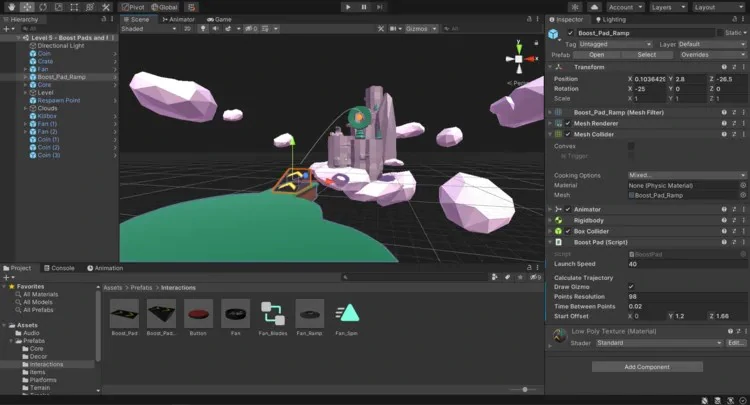The height and width of the screenshot is (405, 750).
Task: Disable the Mesh Renderer component checkbox
Action: coord(567,123)
